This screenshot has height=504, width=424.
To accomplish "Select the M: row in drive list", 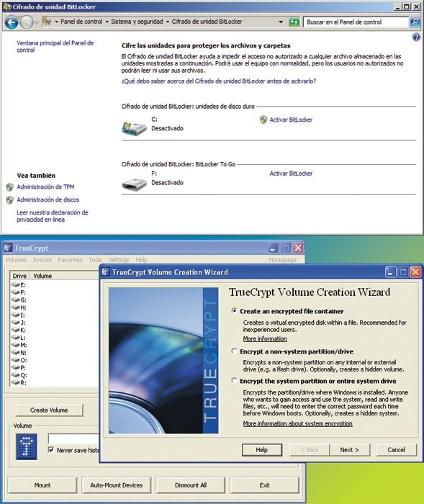I will click(x=55, y=345).
